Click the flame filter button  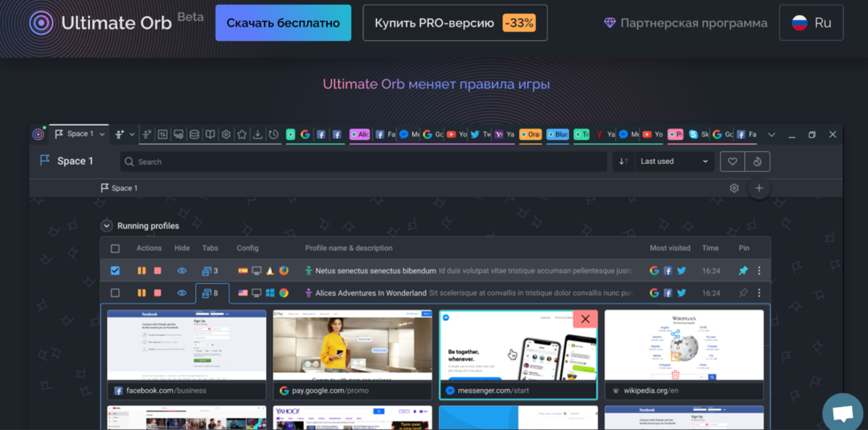757,162
